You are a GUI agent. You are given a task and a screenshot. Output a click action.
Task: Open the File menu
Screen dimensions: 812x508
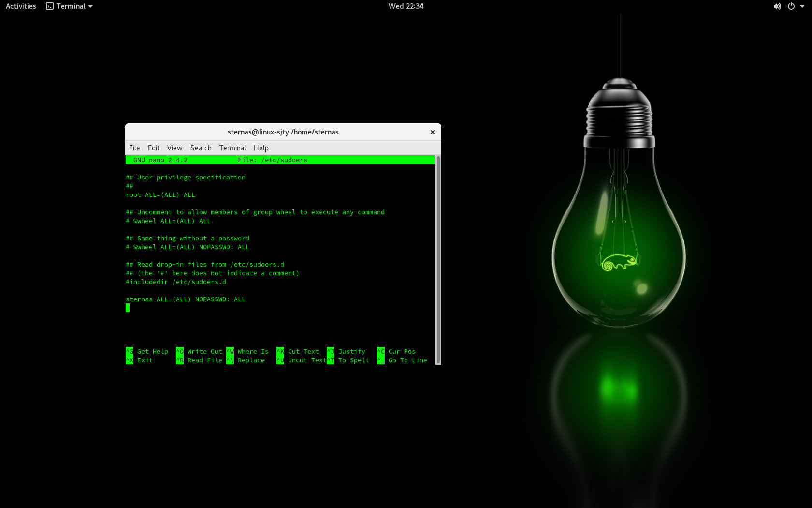[134, 148]
